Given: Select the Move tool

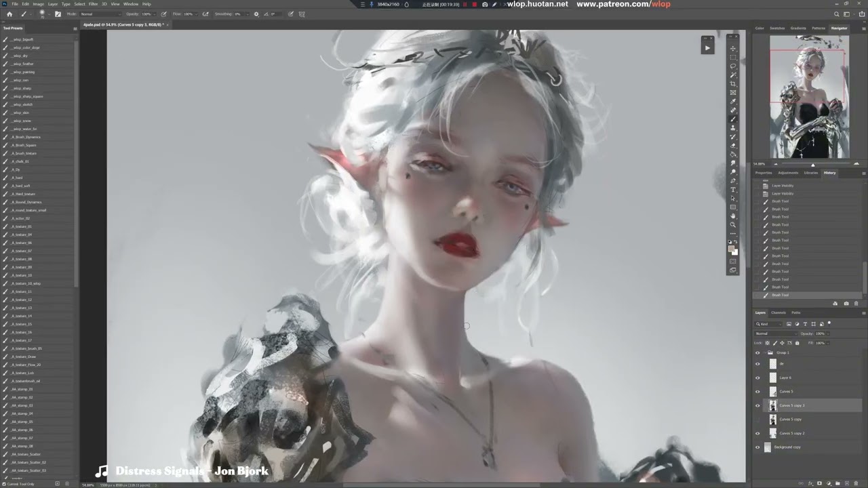Looking at the screenshot, I should [733, 49].
